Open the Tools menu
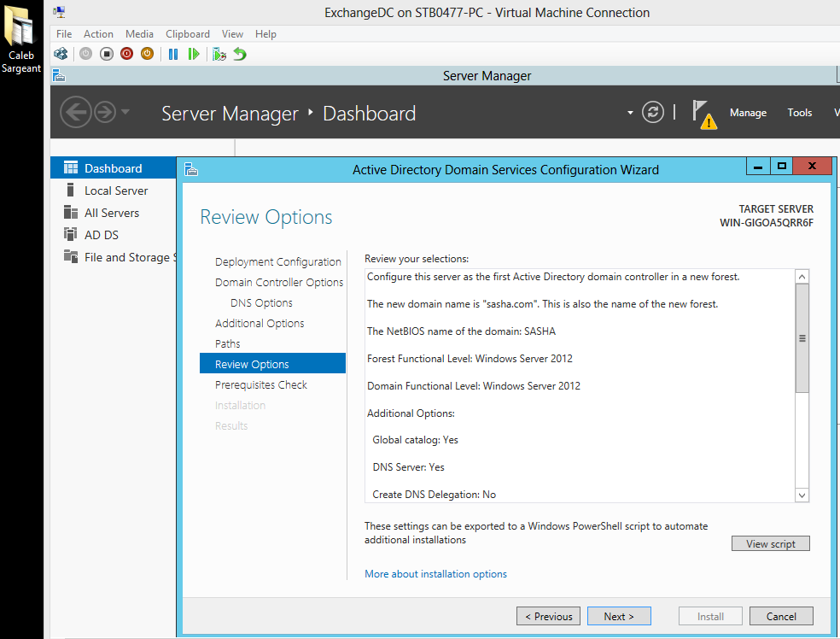The height and width of the screenshot is (639, 840). 799,113
